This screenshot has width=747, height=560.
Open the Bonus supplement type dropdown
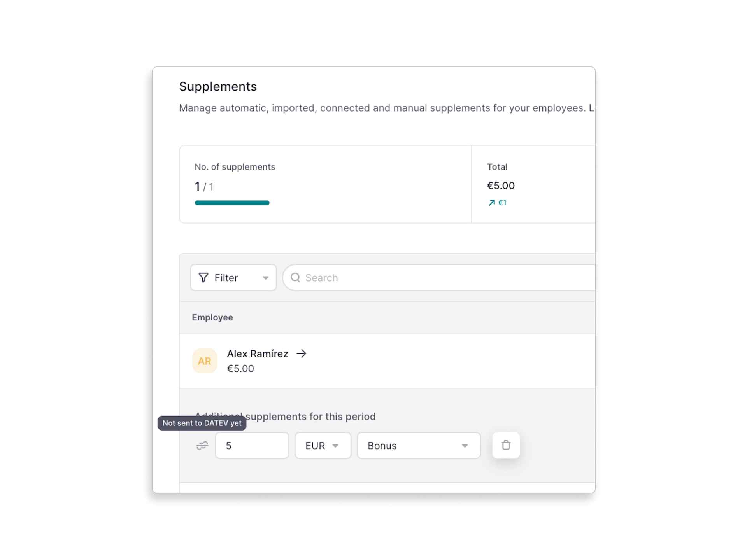pyautogui.click(x=418, y=445)
